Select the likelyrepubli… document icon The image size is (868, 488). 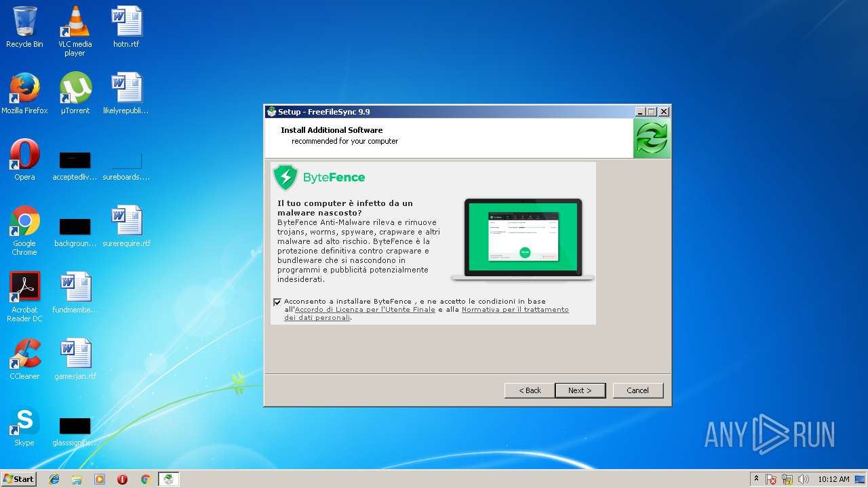(x=126, y=94)
